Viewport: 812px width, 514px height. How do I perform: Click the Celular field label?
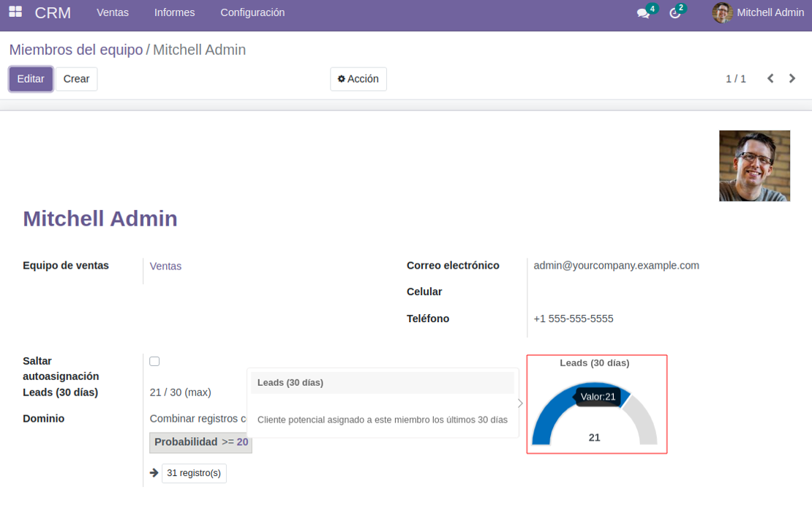point(424,291)
